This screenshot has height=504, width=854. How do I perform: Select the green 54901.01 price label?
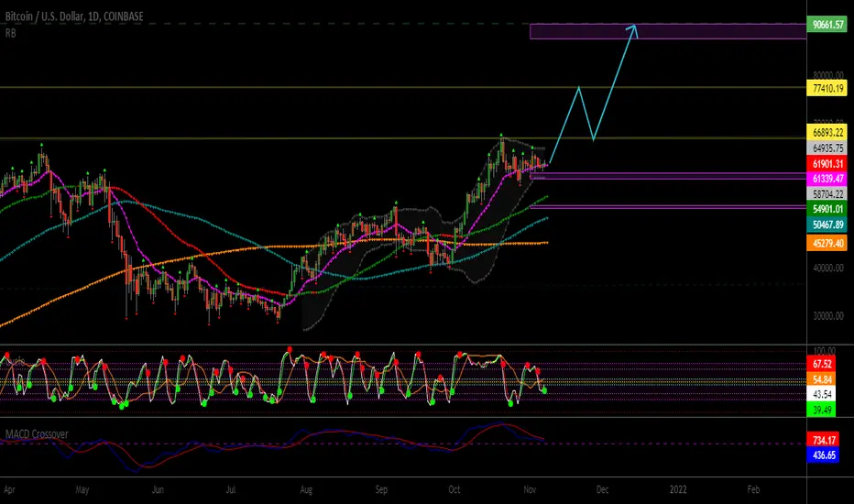click(827, 209)
